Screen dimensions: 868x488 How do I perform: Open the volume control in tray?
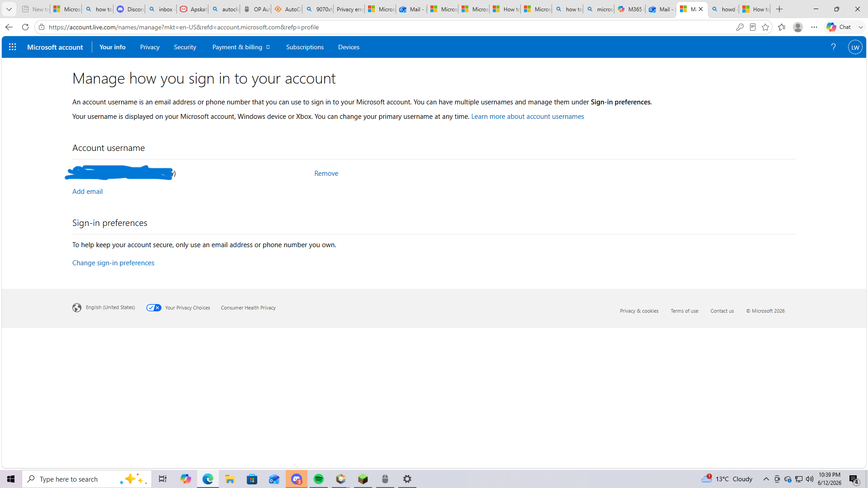[x=809, y=479]
